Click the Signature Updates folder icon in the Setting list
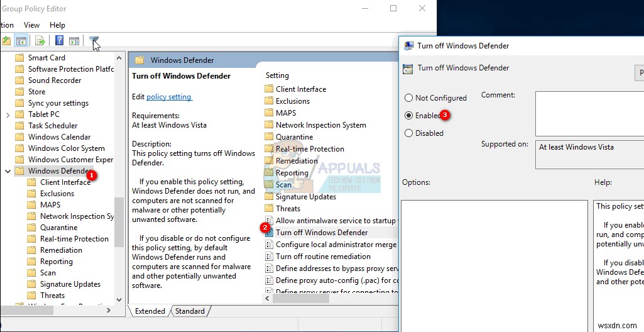The height and width of the screenshot is (332, 644). point(269,196)
